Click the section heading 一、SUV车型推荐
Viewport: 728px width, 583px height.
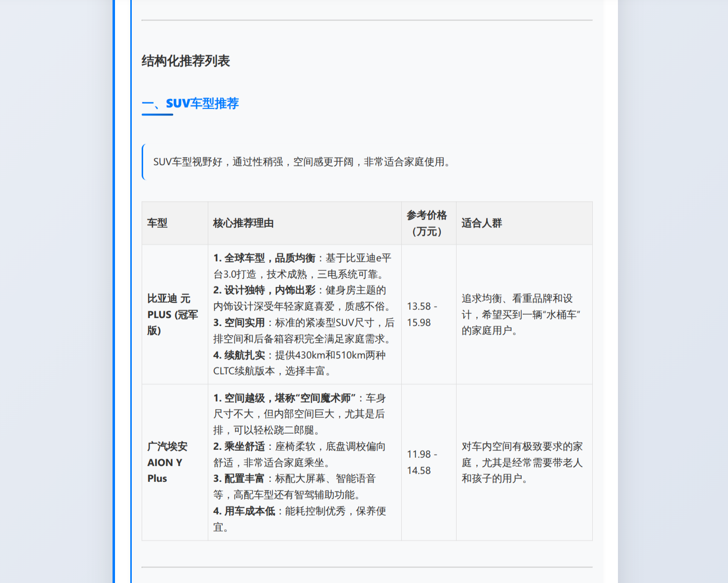190,104
